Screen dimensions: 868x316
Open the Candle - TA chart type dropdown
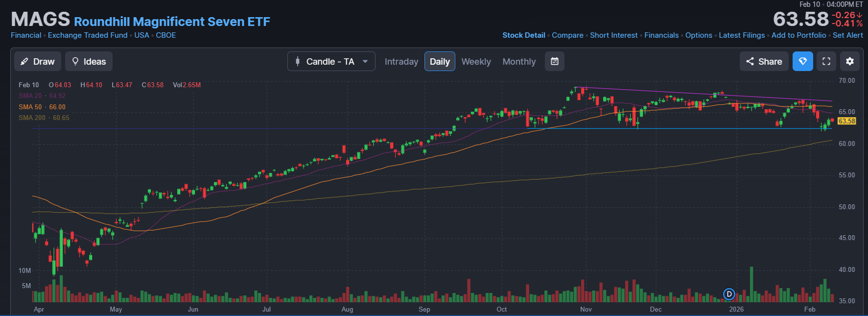[331, 61]
